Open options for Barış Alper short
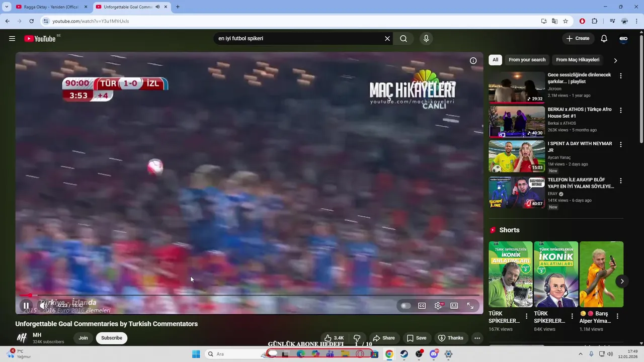 click(617, 316)
